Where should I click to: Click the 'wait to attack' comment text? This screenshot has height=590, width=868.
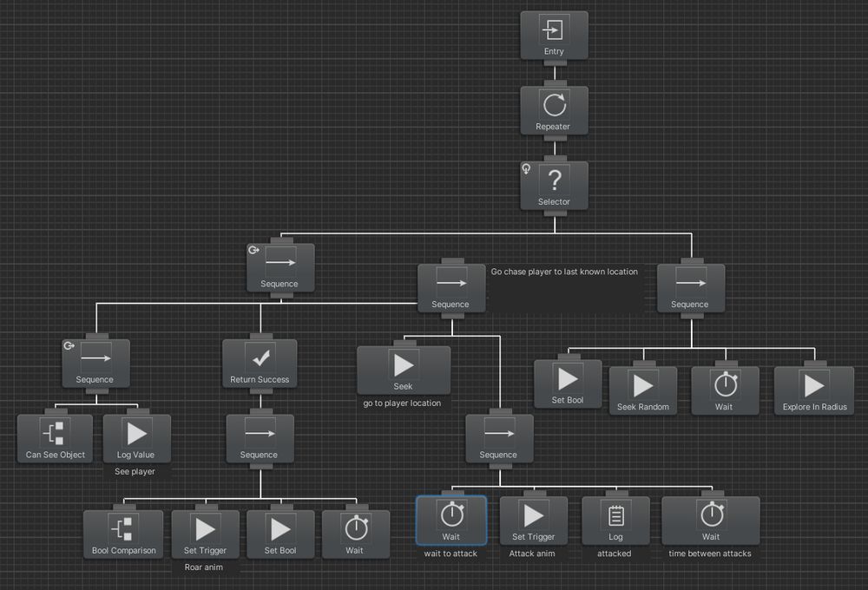click(x=450, y=554)
